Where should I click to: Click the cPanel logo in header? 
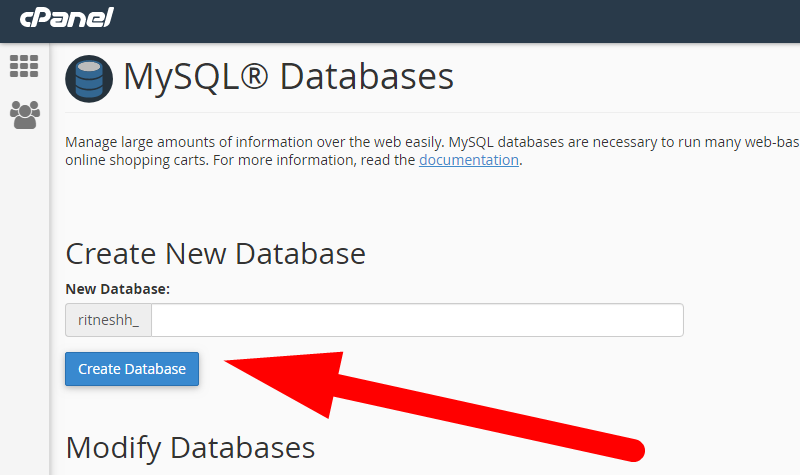[x=67, y=18]
